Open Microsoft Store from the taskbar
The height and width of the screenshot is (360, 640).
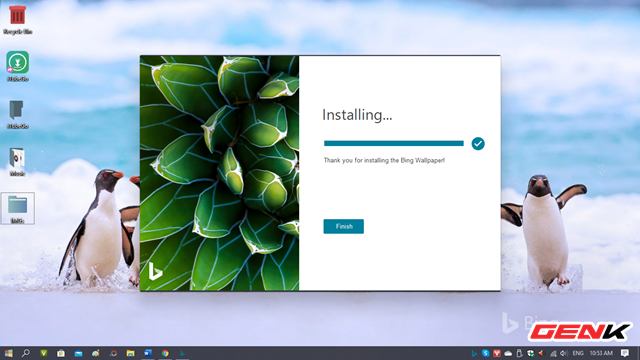tap(61, 353)
